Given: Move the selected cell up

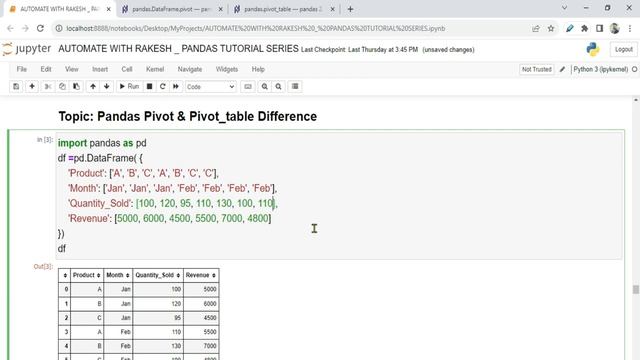Looking at the screenshot, I should [93, 87].
